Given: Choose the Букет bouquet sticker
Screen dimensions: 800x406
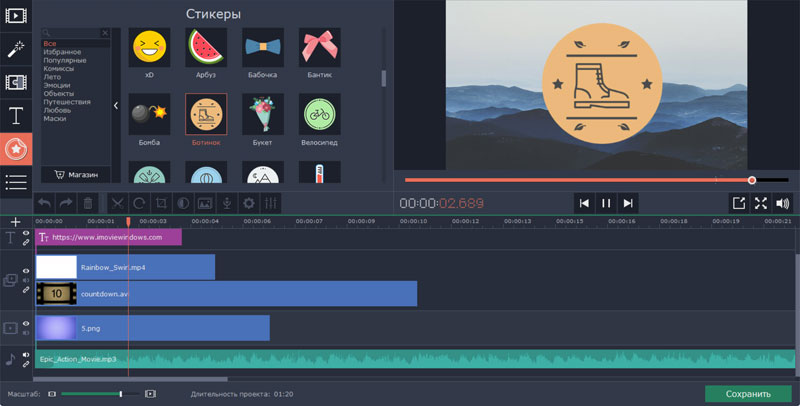Looking at the screenshot, I should pos(262,114).
